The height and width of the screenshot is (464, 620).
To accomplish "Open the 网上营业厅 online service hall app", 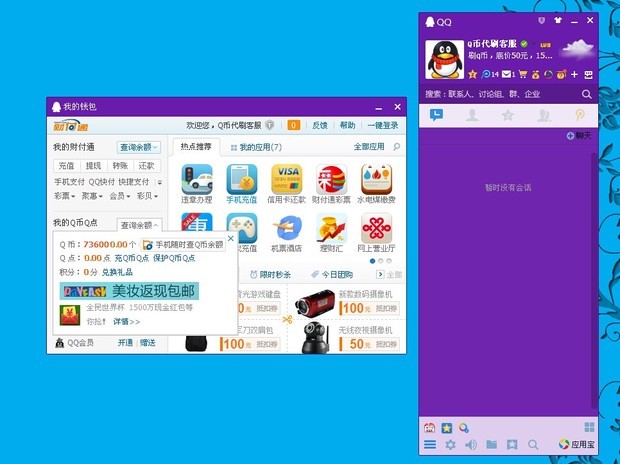I will (376, 233).
